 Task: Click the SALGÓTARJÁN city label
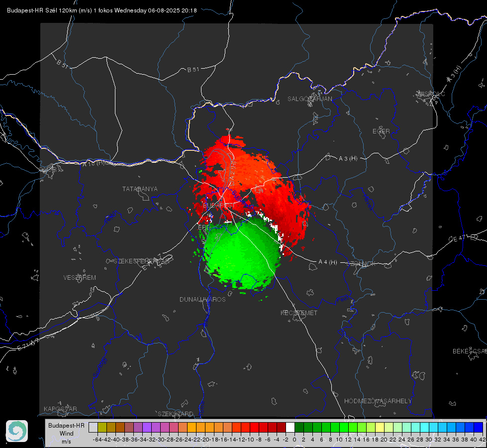point(309,99)
